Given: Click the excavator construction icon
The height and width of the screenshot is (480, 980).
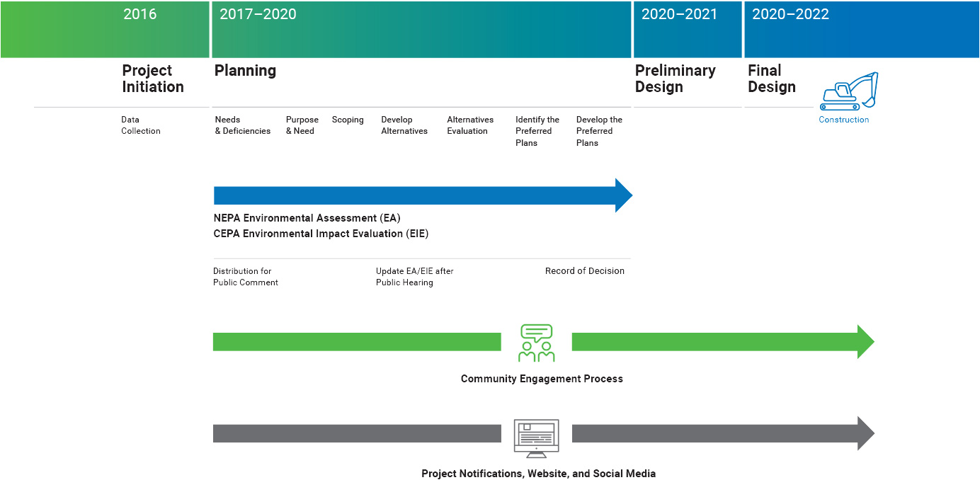Looking at the screenshot, I should 848,91.
